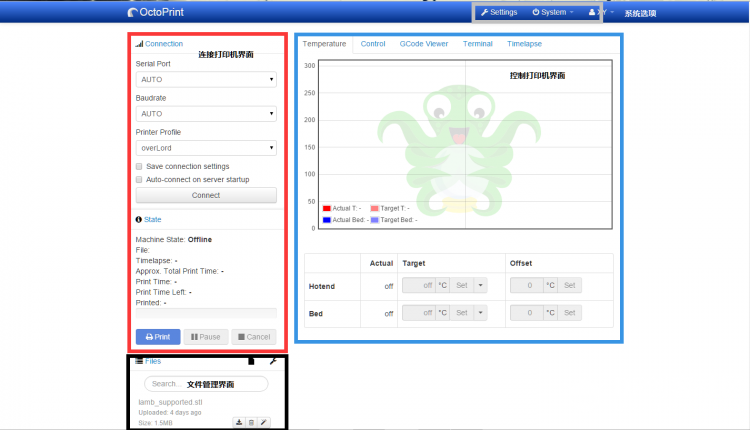Viewport: 750px width, 430px height.
Task: Enable Save connection settings checkbox
Action: pyautogui.click(x=139, y=166)
